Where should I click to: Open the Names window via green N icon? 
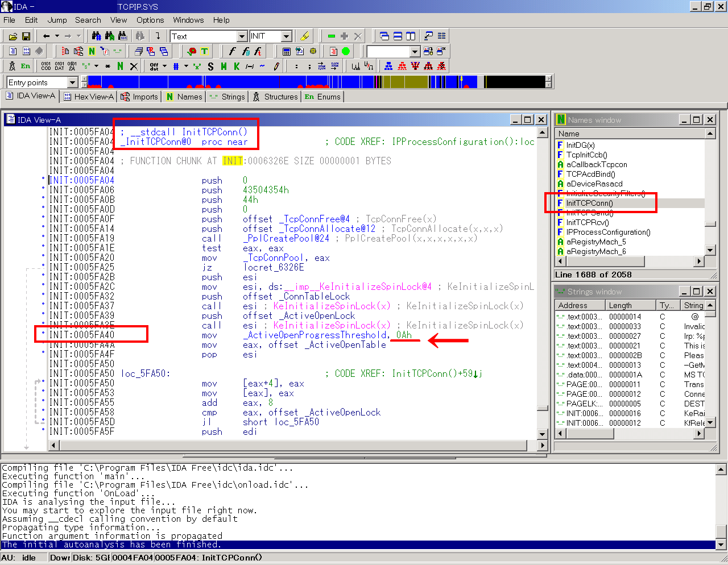[92, 52]
